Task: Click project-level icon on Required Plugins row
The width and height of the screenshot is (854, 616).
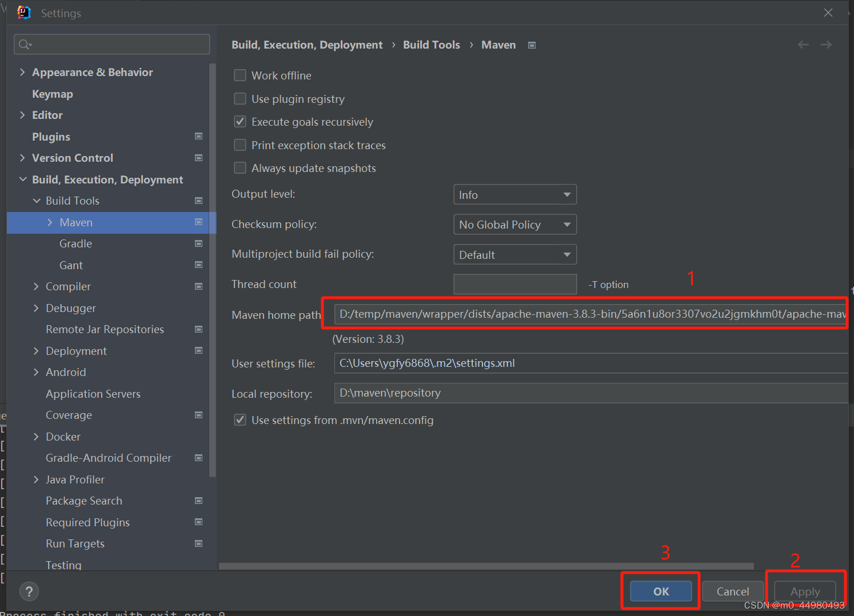Action: pyautogui.click(x=198, y=522)
